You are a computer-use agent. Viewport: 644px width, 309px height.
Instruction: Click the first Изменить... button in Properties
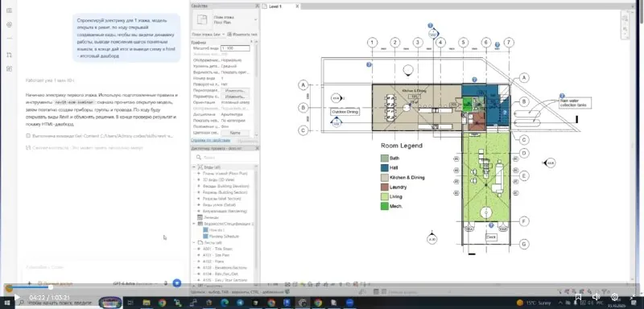coord(235,90)
